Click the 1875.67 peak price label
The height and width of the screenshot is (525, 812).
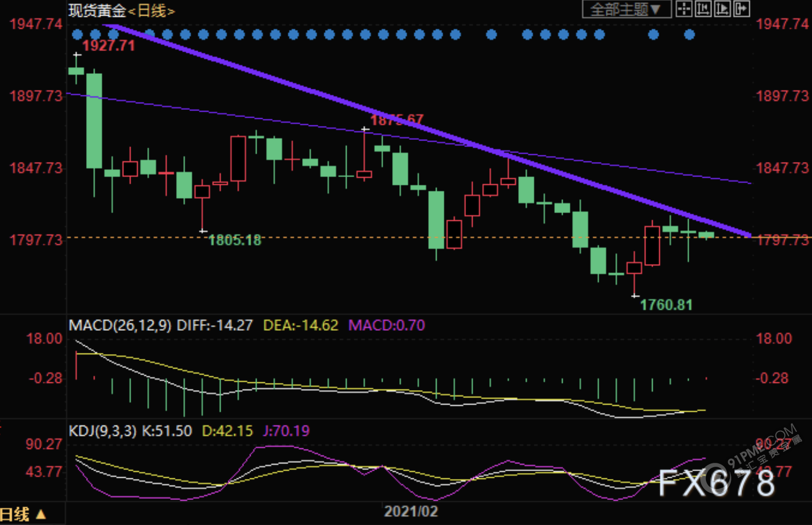pyautogui.click(x=397, y=120)
